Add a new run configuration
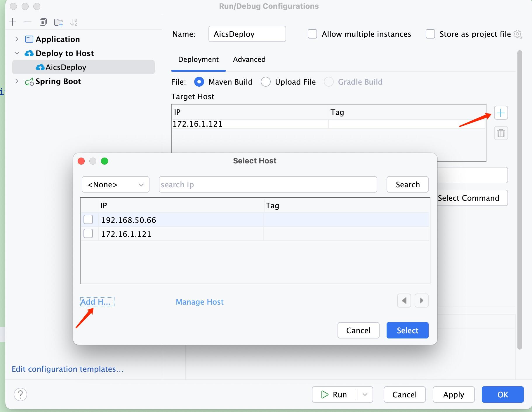 tap(13, 22)
